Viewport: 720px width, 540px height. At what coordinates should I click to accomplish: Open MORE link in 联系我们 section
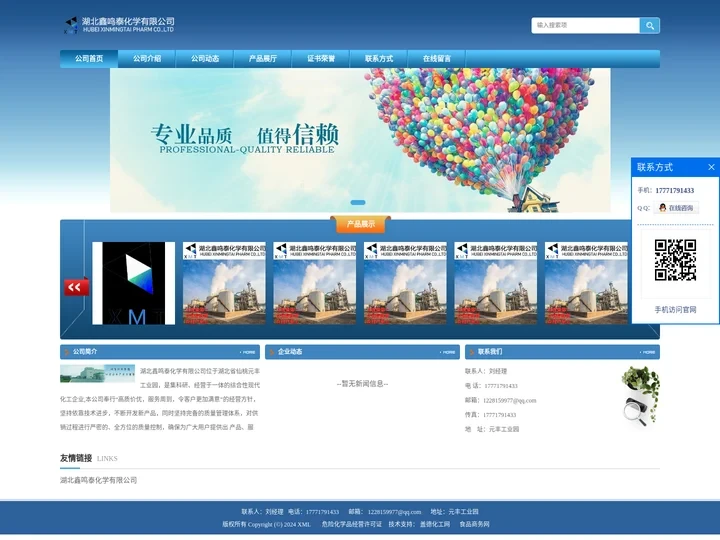tap(648, 352)
